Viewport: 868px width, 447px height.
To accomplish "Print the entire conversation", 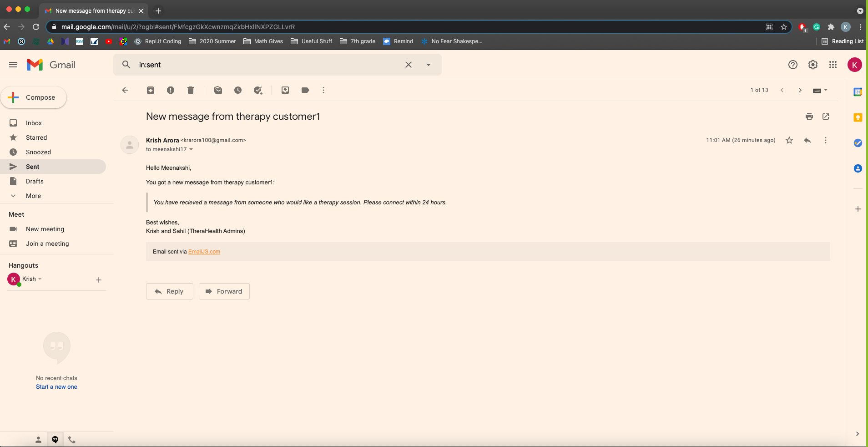I will pos(809,117).
